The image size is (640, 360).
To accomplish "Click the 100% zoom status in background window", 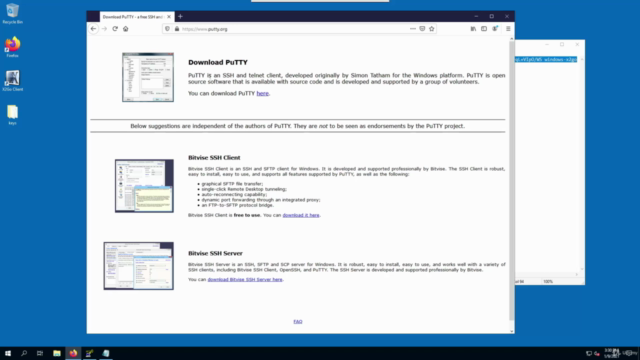I will 548,282.
